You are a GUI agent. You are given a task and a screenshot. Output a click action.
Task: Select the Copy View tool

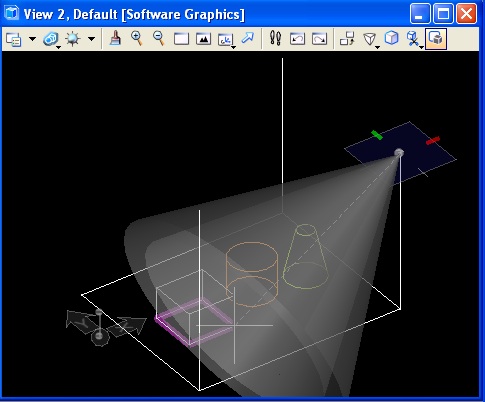tap(347, 39)
